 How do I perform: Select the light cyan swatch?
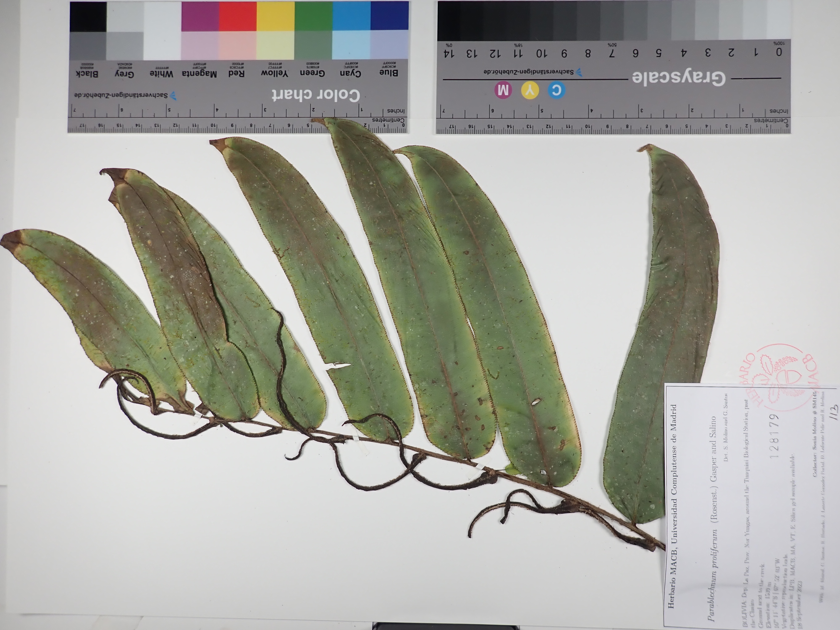[x=352, y=45]
